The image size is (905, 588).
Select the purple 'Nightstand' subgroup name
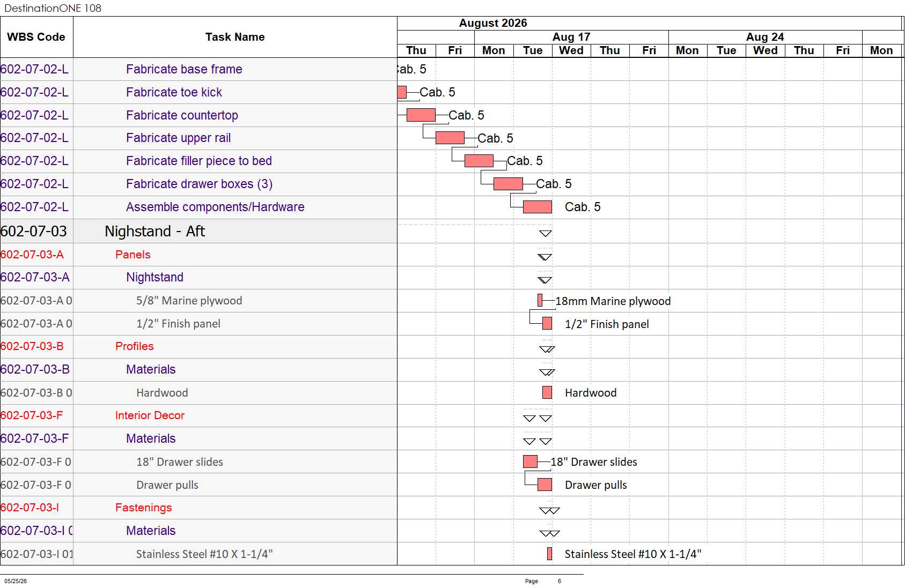click(154, 277)
